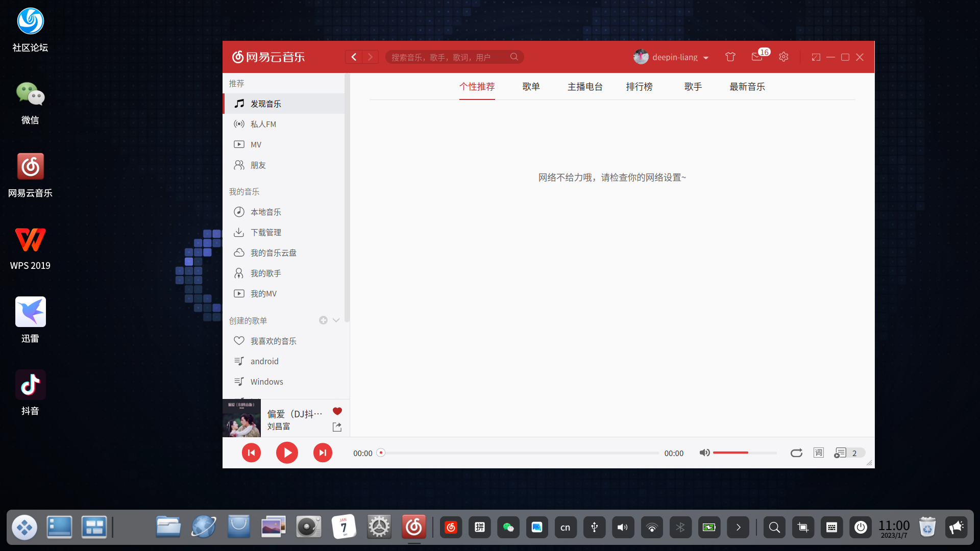
Task: Open theme skin settings via shirt icon
Action: coord(730,57)
